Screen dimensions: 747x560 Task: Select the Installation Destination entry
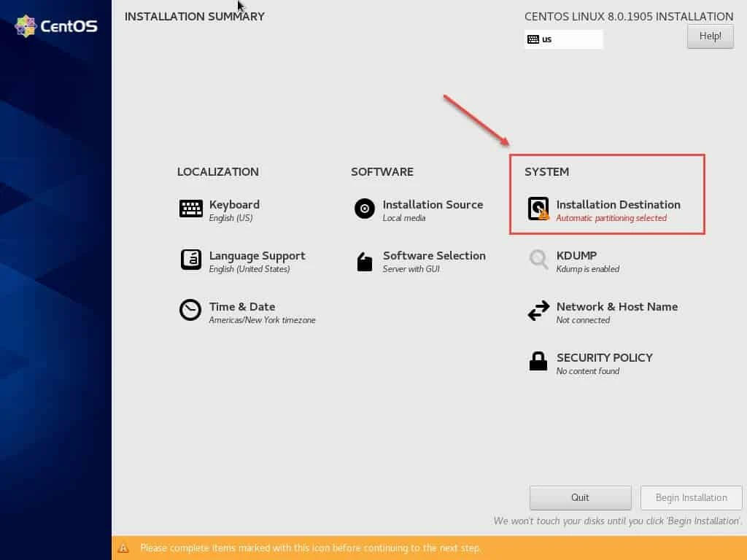pos(619,205)
